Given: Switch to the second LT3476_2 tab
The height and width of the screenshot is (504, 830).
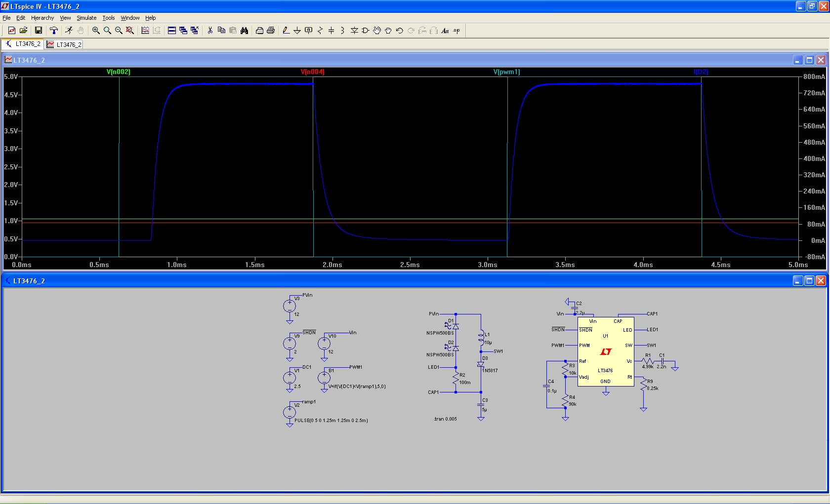Looking at the screenshot, I should (64, 44).
